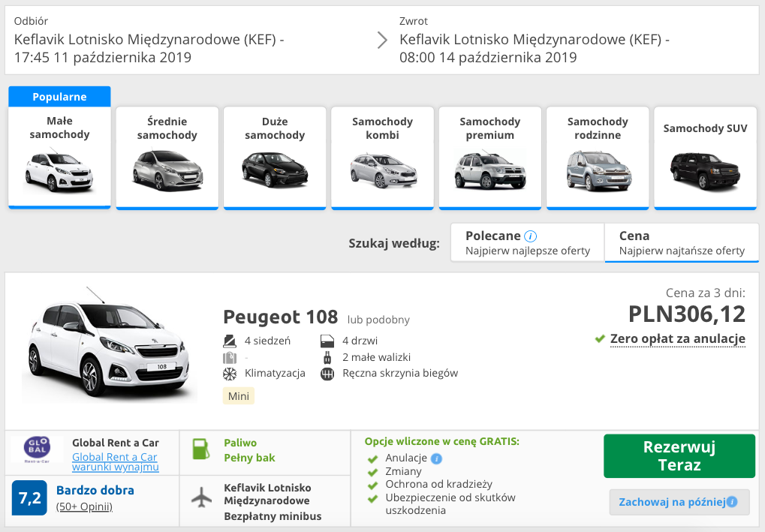Click the checkmark beside Zero opłat za anulacje
The image size is (765, 532).
pos(600,338)
